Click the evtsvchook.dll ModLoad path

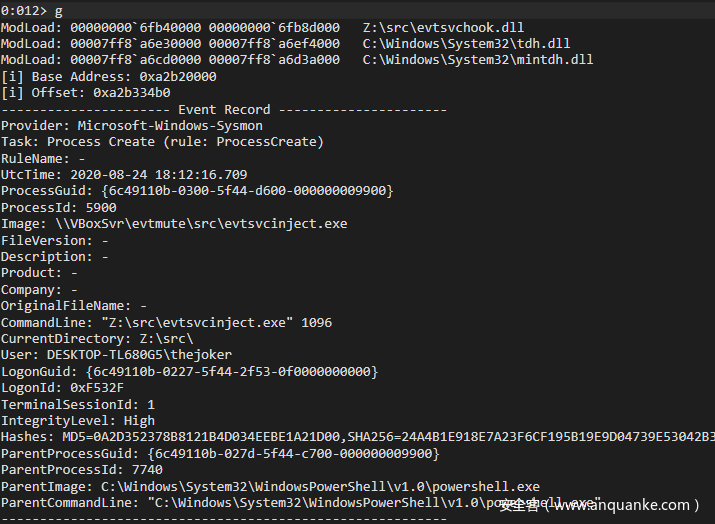[x=443, y=28]
